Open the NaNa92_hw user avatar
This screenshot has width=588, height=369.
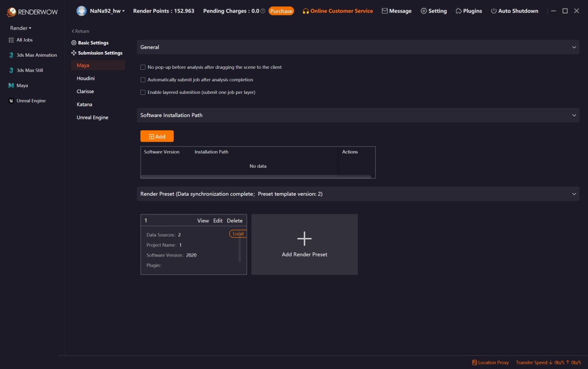point(81,11)
